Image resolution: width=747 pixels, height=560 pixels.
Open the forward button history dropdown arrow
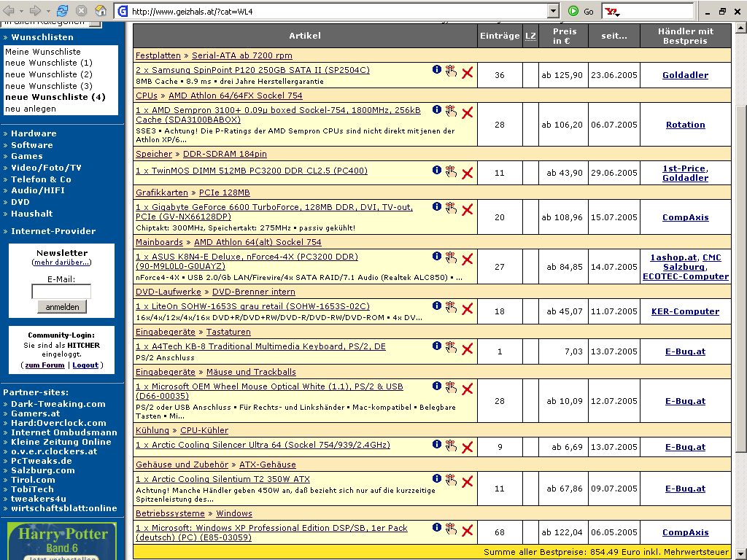(x=47, y=11)
